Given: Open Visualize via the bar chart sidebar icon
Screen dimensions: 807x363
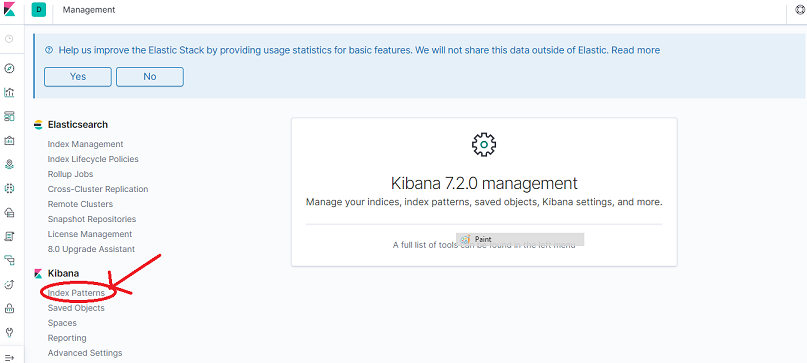Looking at the screenshot, I should point(9,93).
